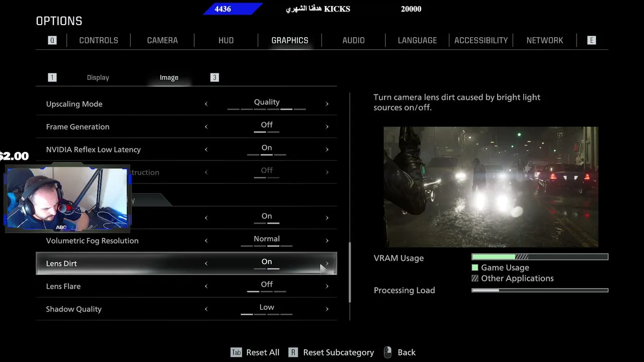Open the Network tab
The image size is (644, 362).
[x=545, y=40]
